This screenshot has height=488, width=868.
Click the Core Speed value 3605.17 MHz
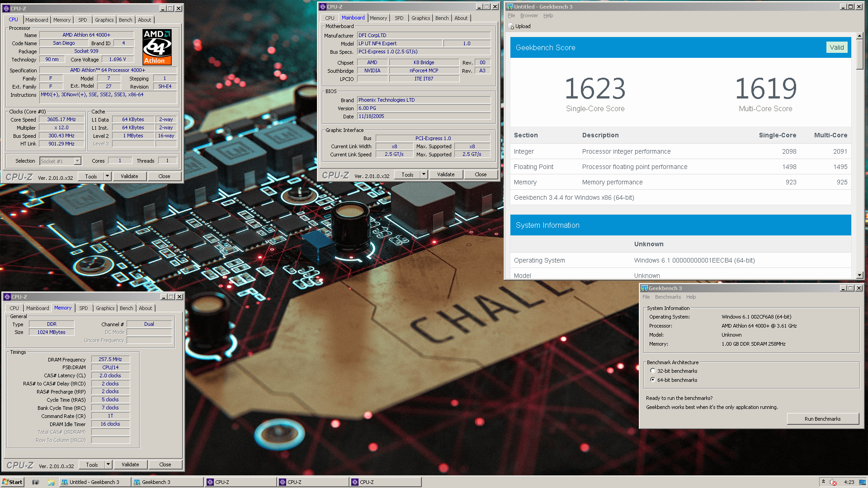(61, 119)
